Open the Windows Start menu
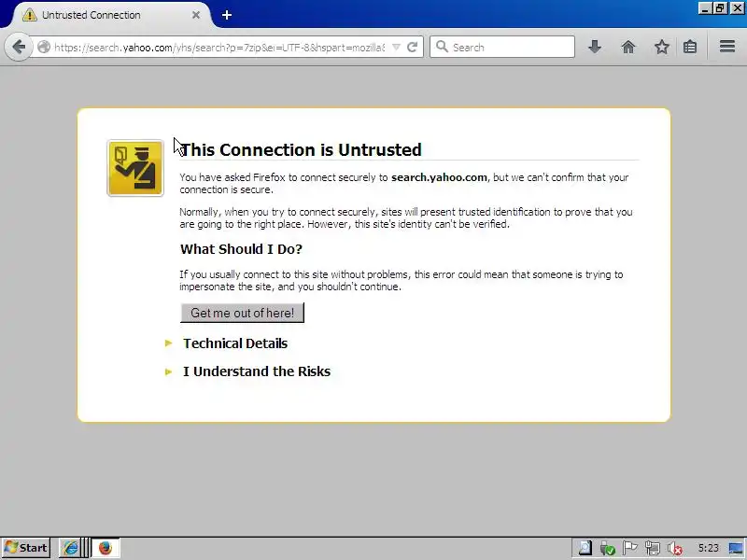 click(x=26, y=548)
